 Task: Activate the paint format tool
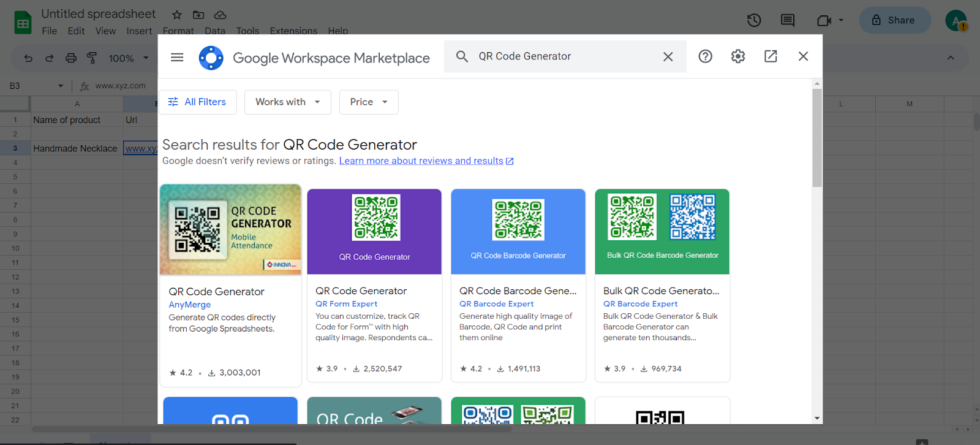click(x=92, y=58)
